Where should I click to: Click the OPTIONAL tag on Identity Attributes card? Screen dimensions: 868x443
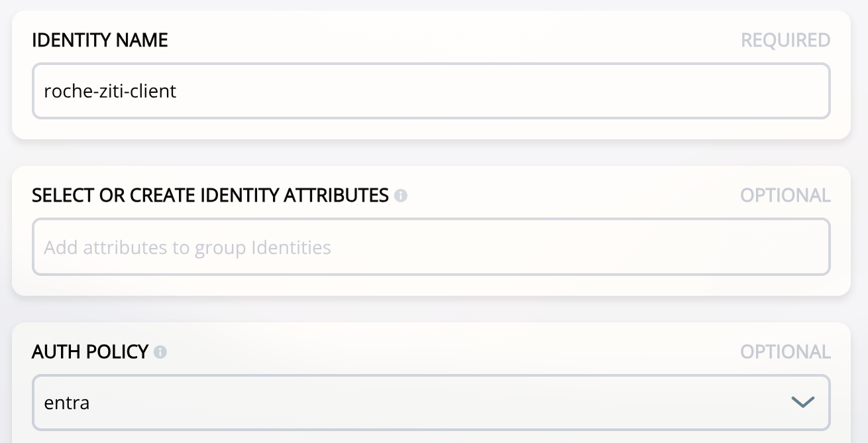785,196
